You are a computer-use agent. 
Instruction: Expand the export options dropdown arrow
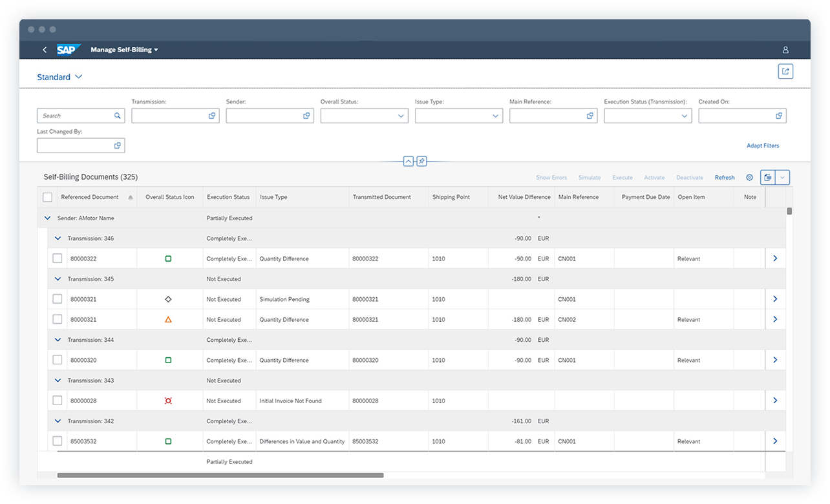[783, 177]
